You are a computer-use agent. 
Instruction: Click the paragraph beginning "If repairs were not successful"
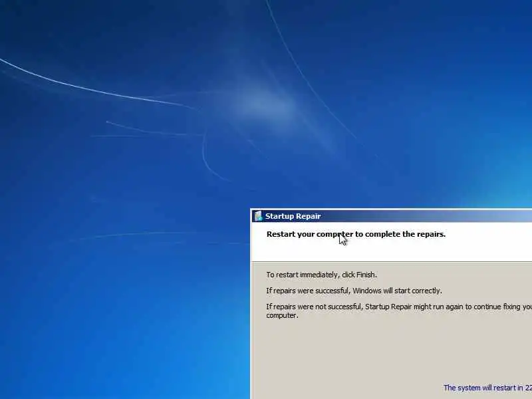(x=399, y=311)
